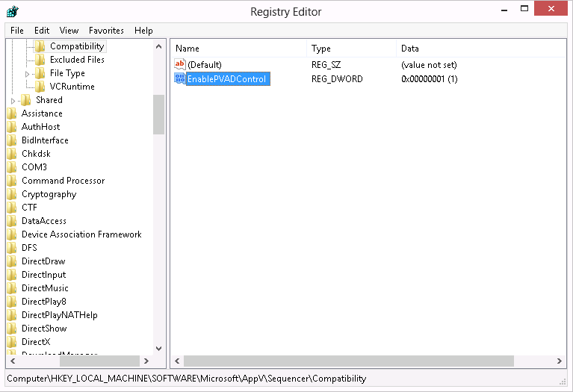Select the Excluded Files key

point(77,60)
